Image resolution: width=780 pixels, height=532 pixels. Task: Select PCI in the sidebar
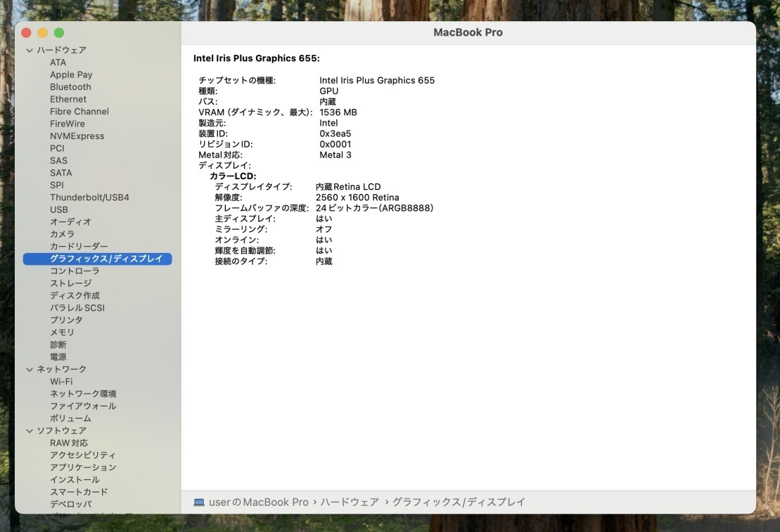tap(57, 148)
